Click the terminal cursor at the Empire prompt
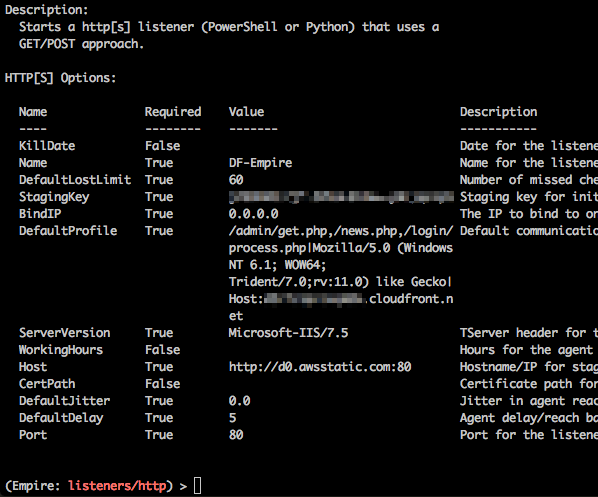Viewport: 598px width, 497px height. [x=198, y=486]
